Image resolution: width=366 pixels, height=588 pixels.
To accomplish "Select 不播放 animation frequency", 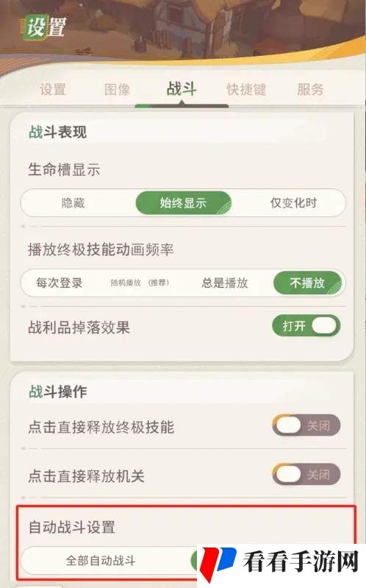I will pos(307,283).
